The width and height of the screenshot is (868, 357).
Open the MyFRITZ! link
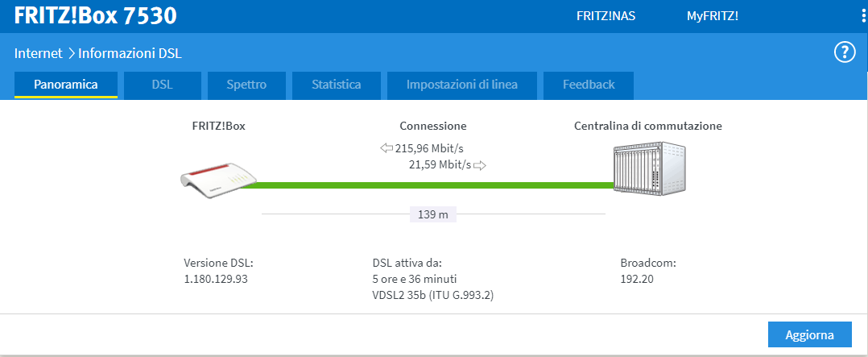(712, 16)
